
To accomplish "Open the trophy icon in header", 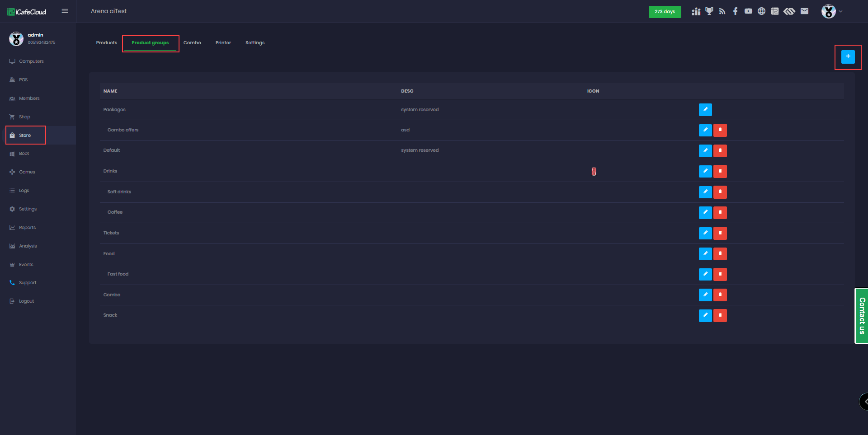I will [x=709, y=11].
